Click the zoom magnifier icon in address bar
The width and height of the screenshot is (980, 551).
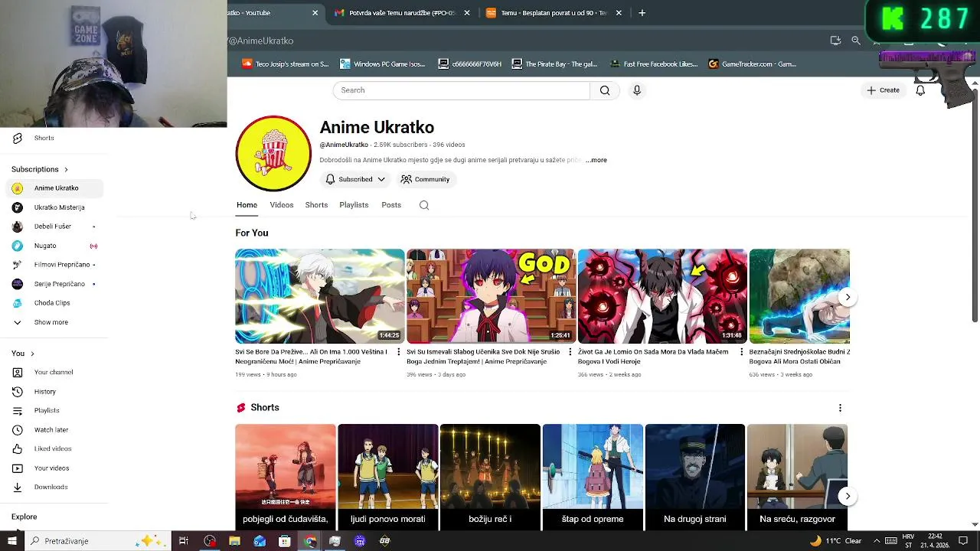tap(856, 41)
